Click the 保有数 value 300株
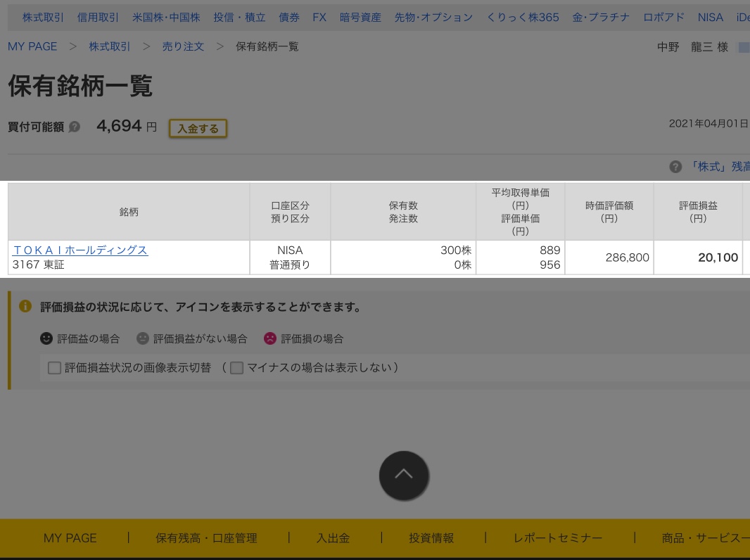The width and height of the screenshot is (750, 560). point(456,250)
